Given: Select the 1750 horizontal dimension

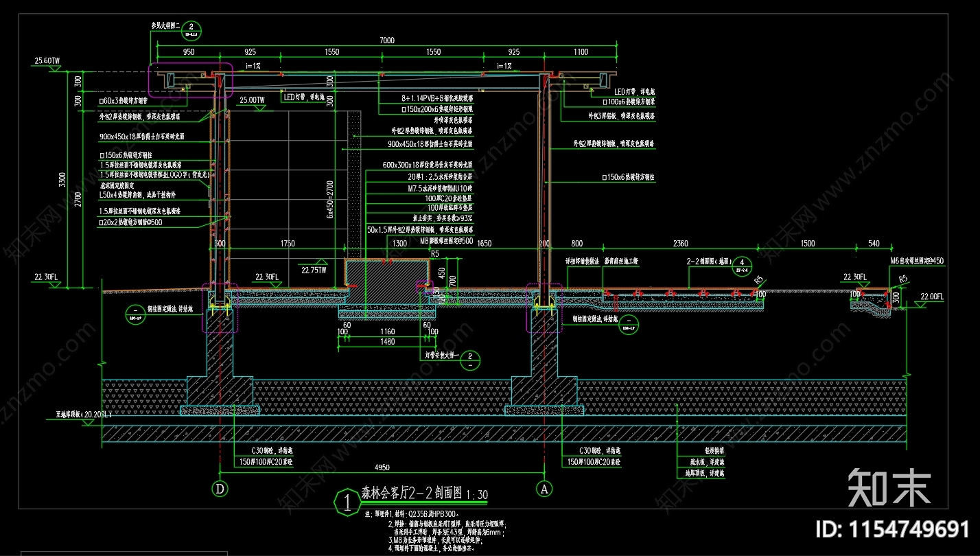Looking at the screenshot, I should (x=288, y=243).
